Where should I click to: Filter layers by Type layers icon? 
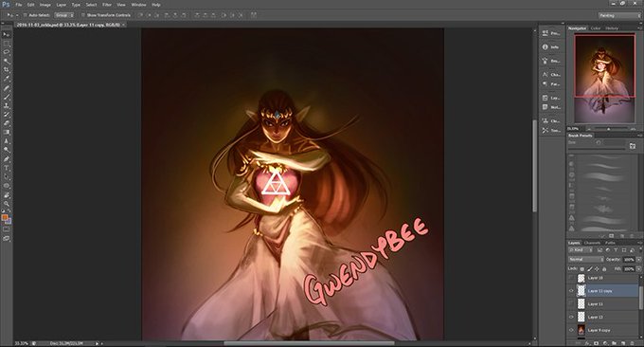(x=616, y=250)
